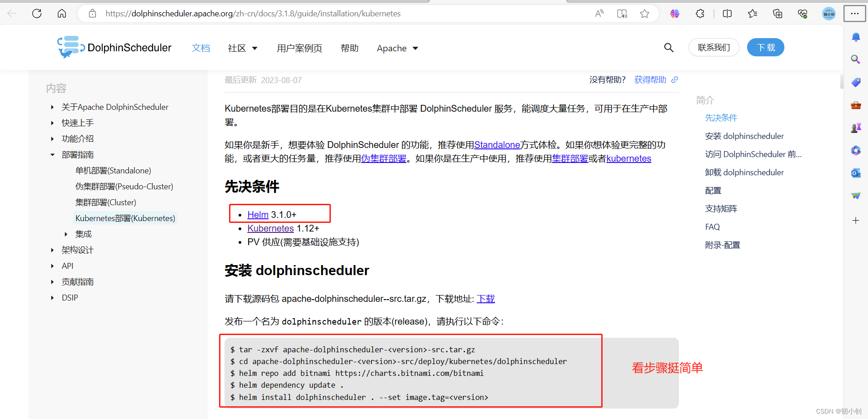Follow the kubernetes link ending the paragraph
Image resolution: width=868 pixels, height=419 pixels.
(x=629, y=158)
